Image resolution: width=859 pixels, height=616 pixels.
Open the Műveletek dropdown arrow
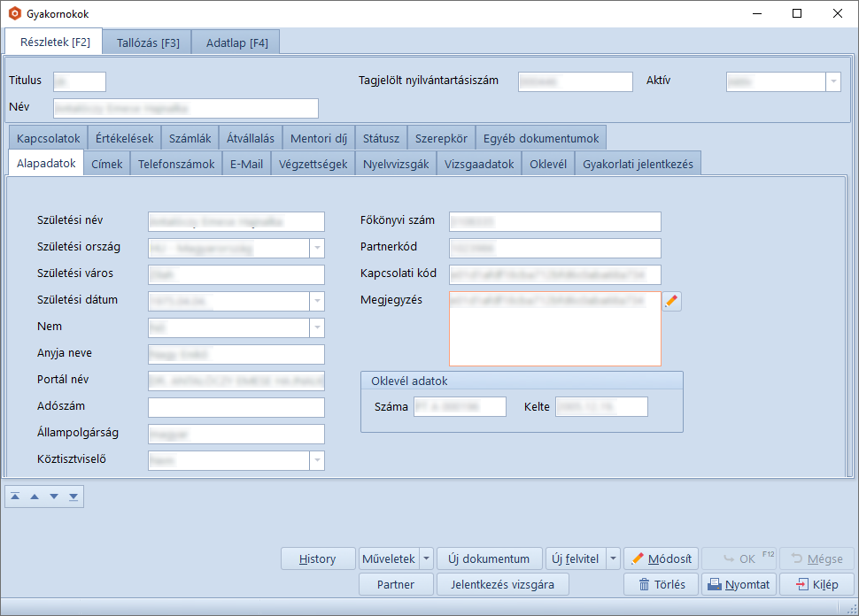point(426,558)
